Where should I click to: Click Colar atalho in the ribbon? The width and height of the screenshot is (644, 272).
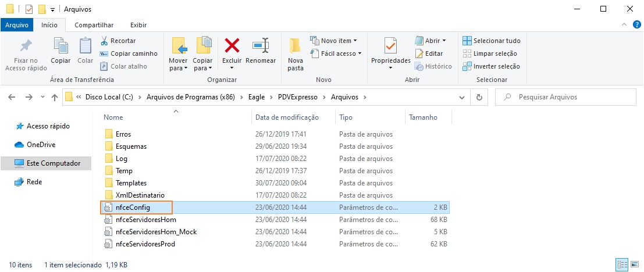123,66
